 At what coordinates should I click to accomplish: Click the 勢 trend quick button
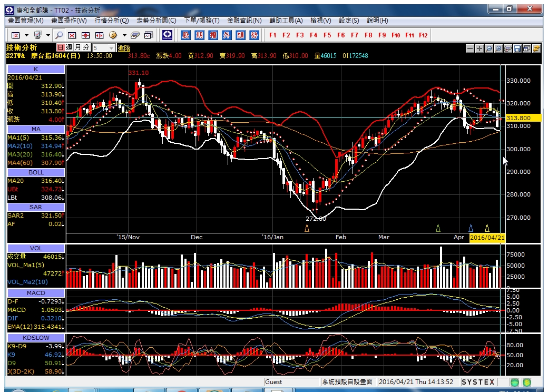pos(254,35)
